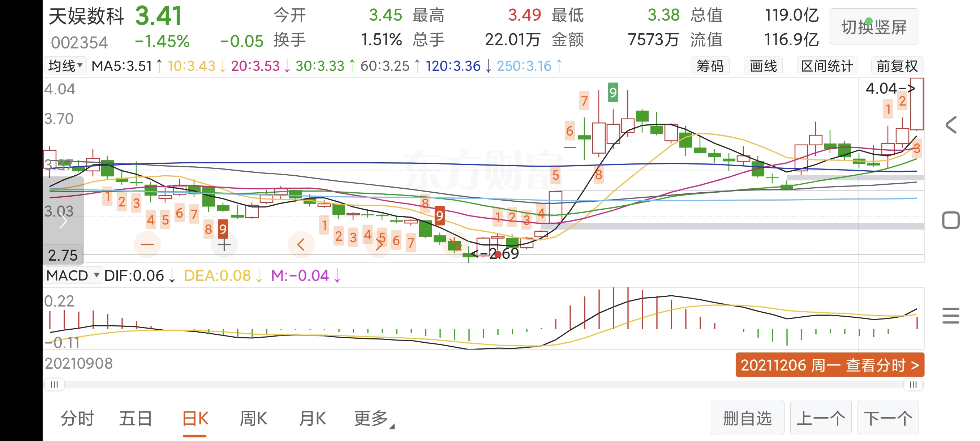The height and width of the screenshot is (441, 980).
Task: Click the DEA:0.08 value
Action: [223, 275]
